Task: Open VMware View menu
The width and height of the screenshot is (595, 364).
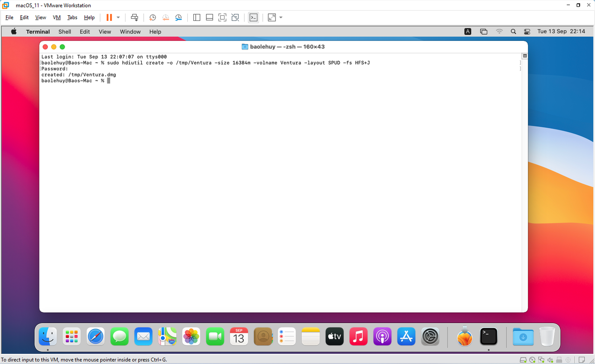Action: pyautogui.click(x=41, y=18)
